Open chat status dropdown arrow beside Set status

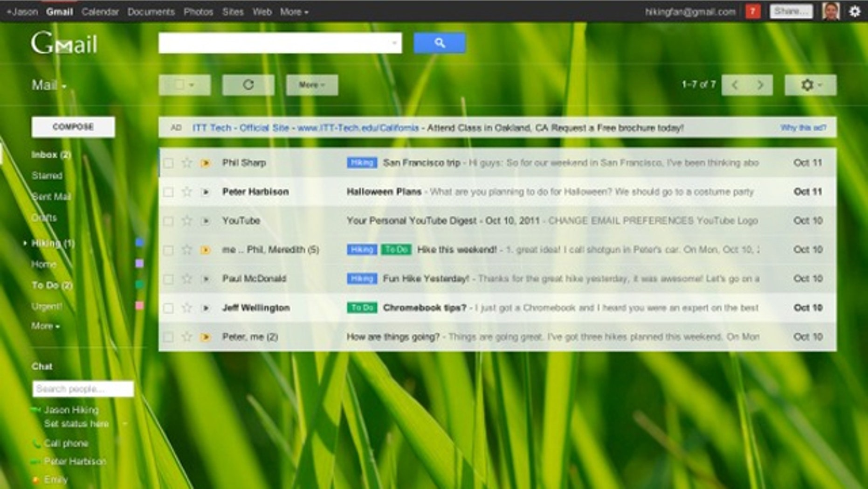pyautogui.click(x=125, y=424)
